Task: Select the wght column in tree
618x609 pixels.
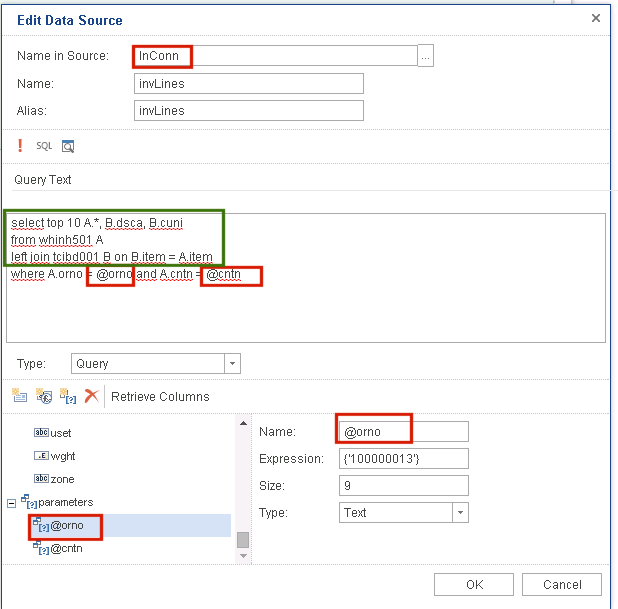Action: coord(63,455)
